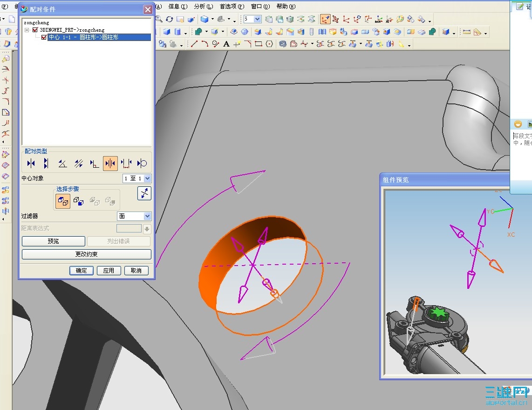Click the Polygon curve tool icon
This screenshot has height=410, width=532.
tap(269, 44)
